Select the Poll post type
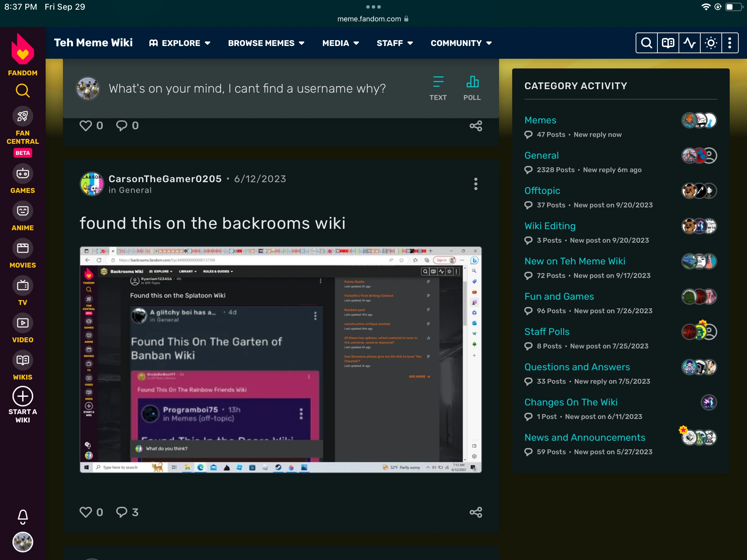The width and height of the screenshot is (747, 560). 472,88
